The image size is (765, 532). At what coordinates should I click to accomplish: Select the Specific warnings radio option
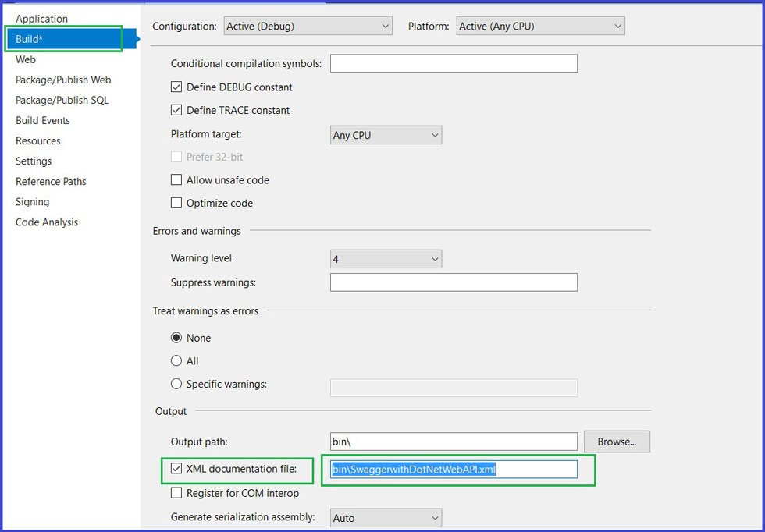click(177, 384)
